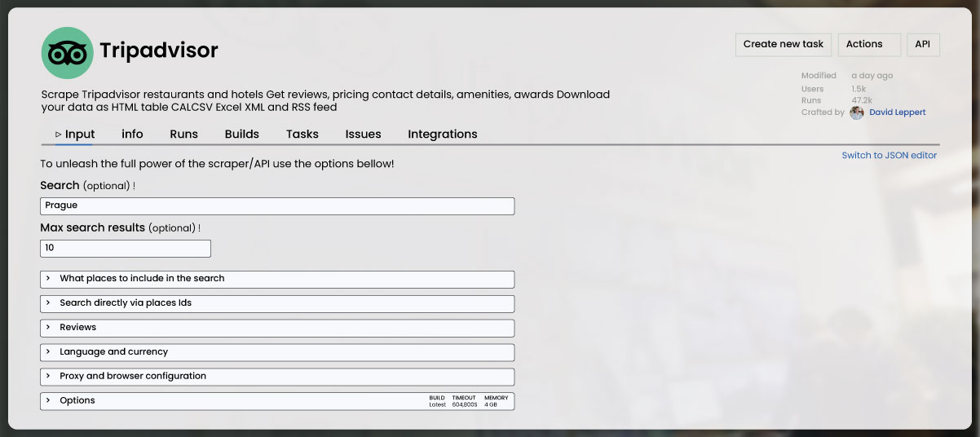Click the BUILD Latest value
The image size is (980, 437).
437,401
